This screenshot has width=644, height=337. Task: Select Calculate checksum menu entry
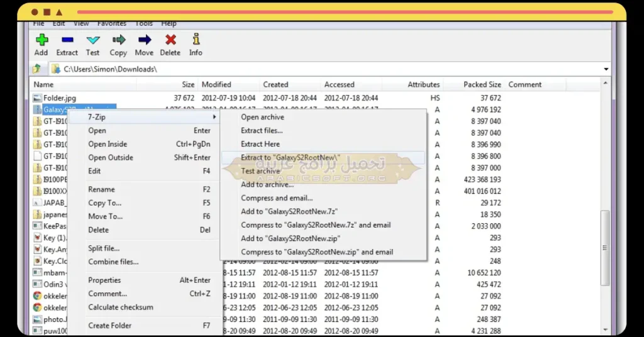(x=144, y=307)
